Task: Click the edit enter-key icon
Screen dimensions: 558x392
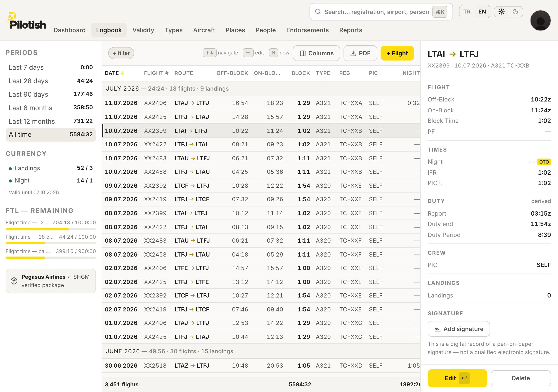Action: click(x=248, y=53)
